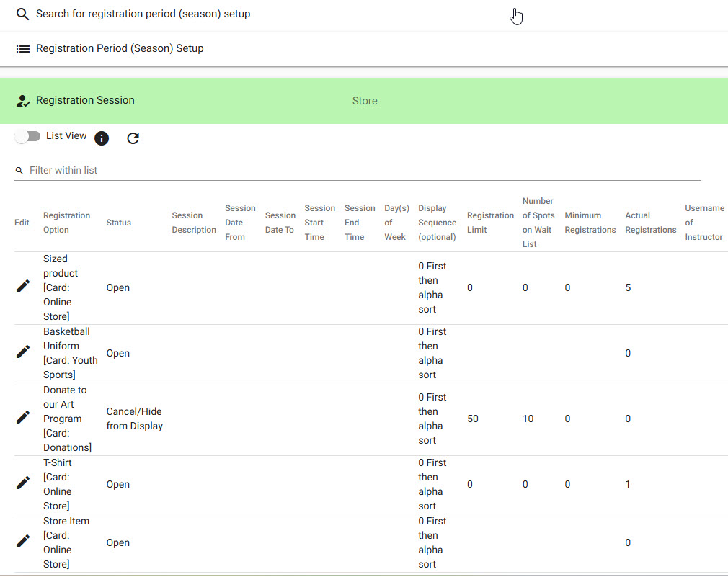The width and height of the screenshot is (728, 577).
Task: Sort by Registration Limit column header
Action: point(490,223)
